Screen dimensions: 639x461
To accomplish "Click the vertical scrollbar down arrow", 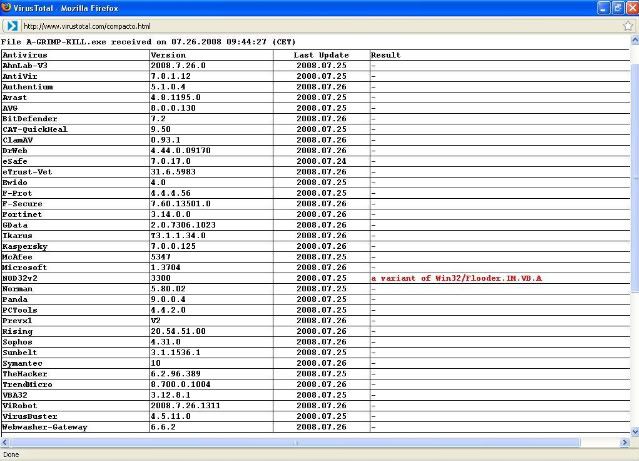I will (635, 432).
